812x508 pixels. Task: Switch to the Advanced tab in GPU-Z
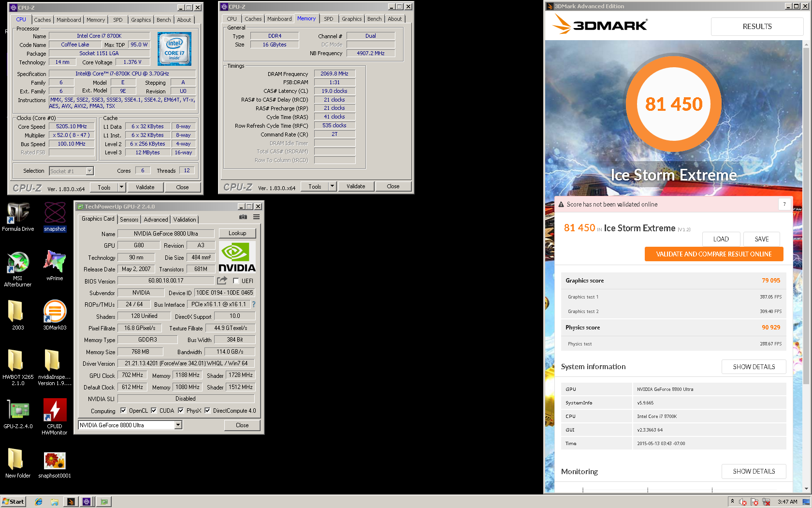tap(156, 220)
